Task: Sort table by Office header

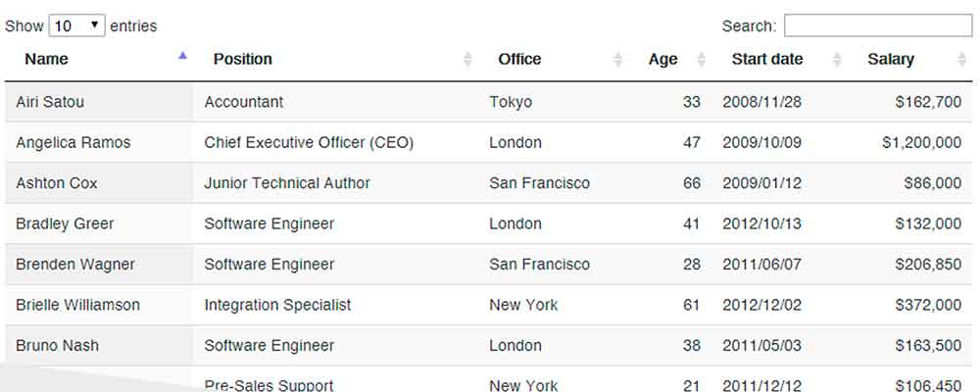Action: pyautogui.click(x=519, y=59)
